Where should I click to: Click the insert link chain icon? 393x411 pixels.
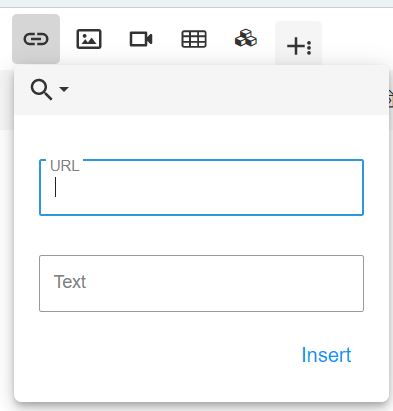click(x=36, y=39)
